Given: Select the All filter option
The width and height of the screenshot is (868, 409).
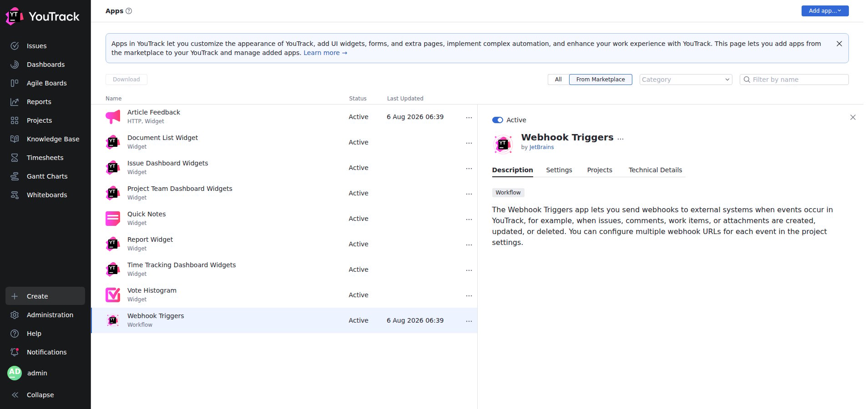Looking at the screenshot, I should 558,80.
